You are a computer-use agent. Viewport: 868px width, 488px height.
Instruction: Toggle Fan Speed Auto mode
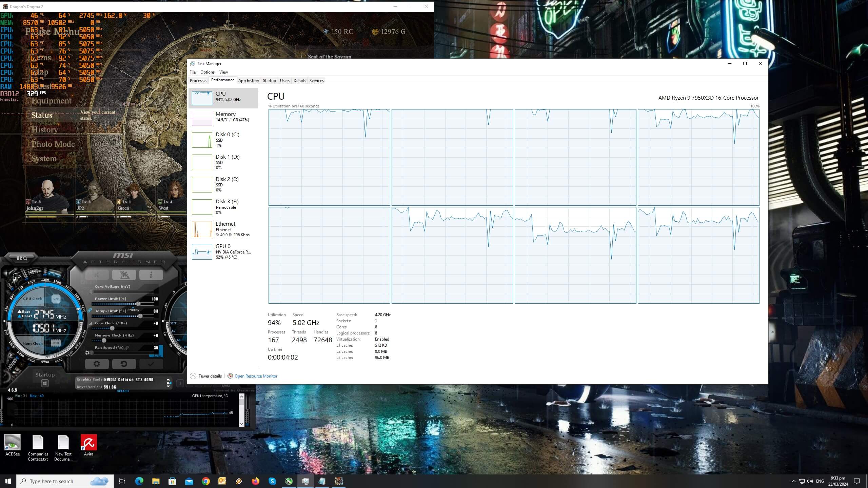pyautogui.click(x=157, y=355)
